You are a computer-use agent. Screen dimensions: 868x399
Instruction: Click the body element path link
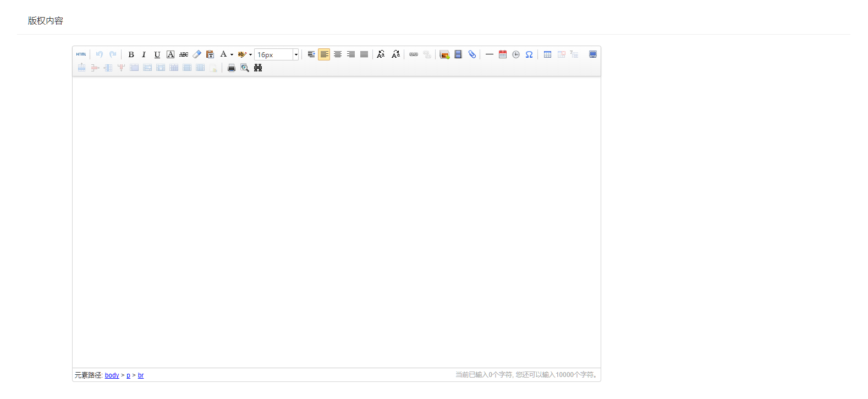112,375
